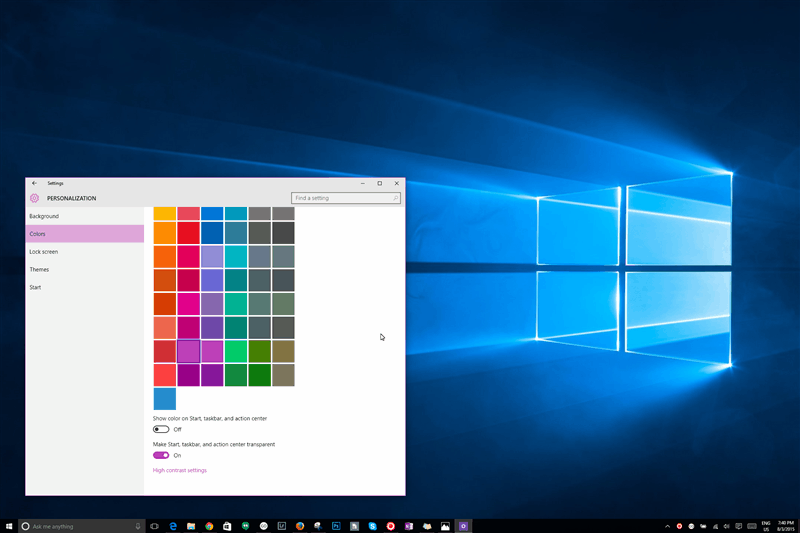Click the magnifier in Find a setting
Screen dimensions: 800x533
(395, 198)
